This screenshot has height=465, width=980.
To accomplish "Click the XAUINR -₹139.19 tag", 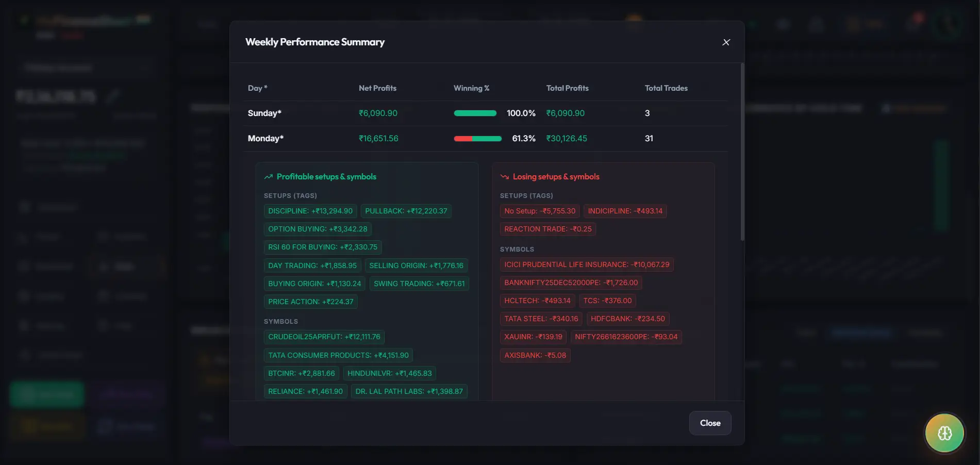I will point(534,337).
